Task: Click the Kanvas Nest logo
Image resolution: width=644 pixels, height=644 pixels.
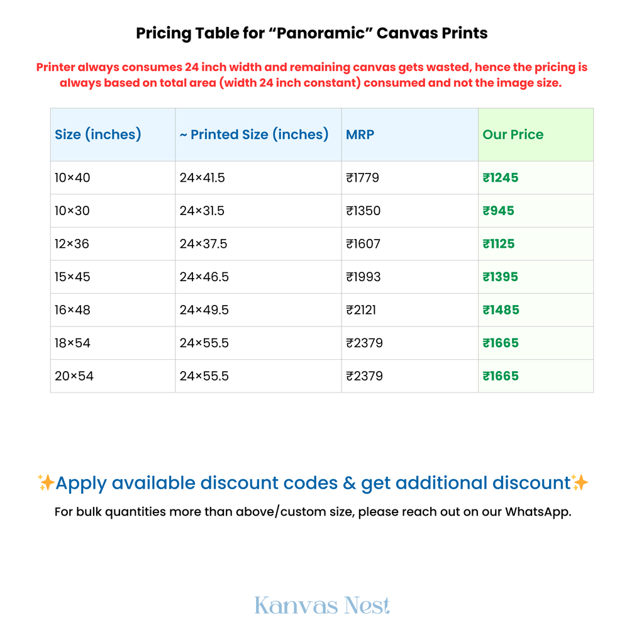Action: pyautogui.click(x=322, y=606)
